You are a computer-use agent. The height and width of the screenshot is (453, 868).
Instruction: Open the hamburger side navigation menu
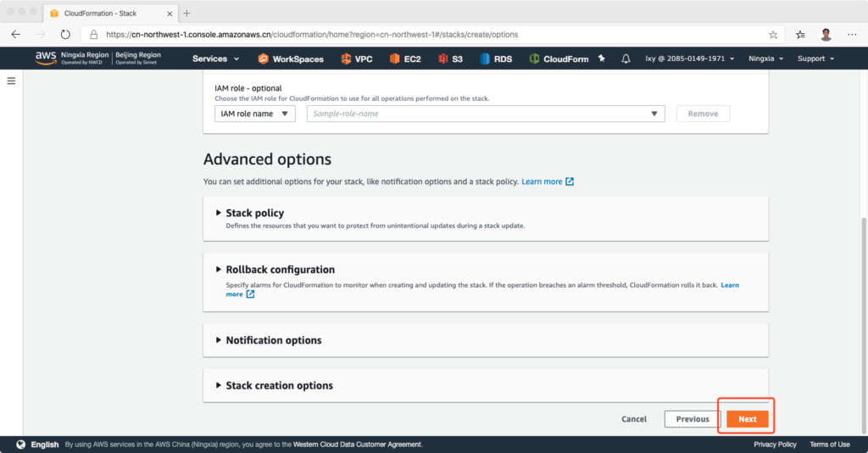[x=12, y=81]
